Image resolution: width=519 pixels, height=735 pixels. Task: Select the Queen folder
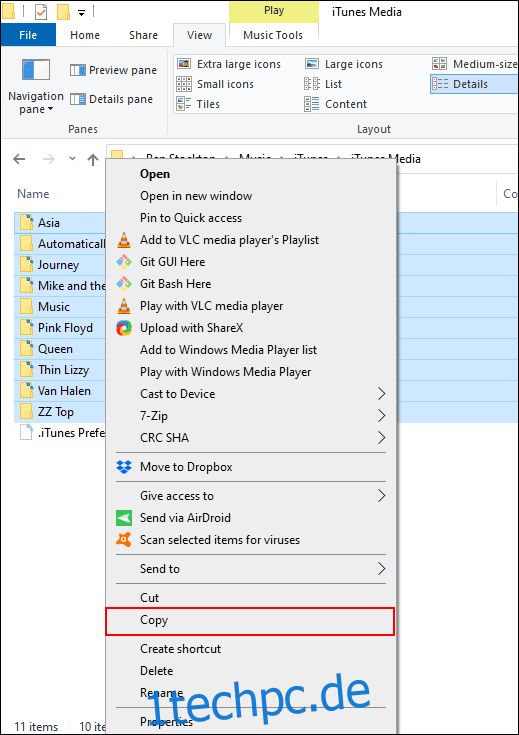click(60, 349)
